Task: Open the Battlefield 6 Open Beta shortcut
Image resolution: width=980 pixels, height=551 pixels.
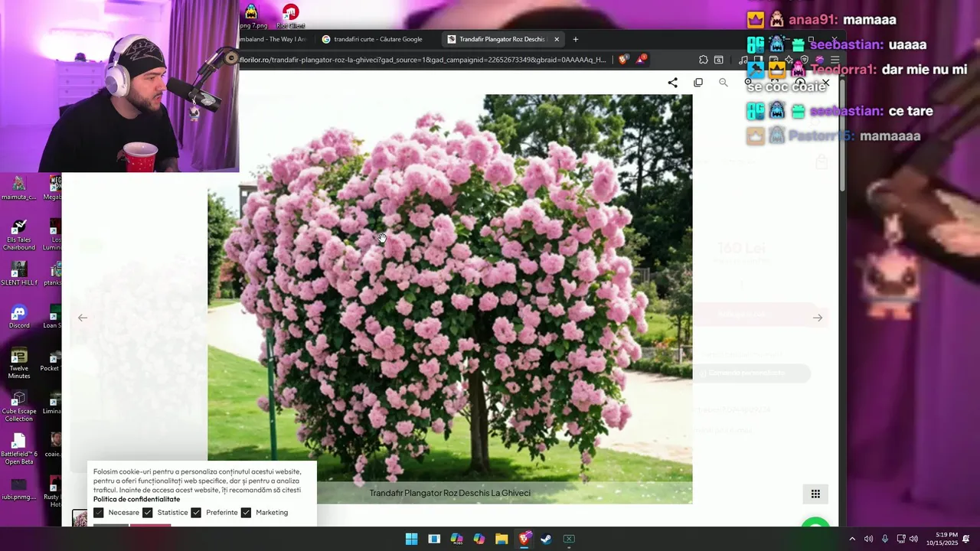Action: (19, 448)
